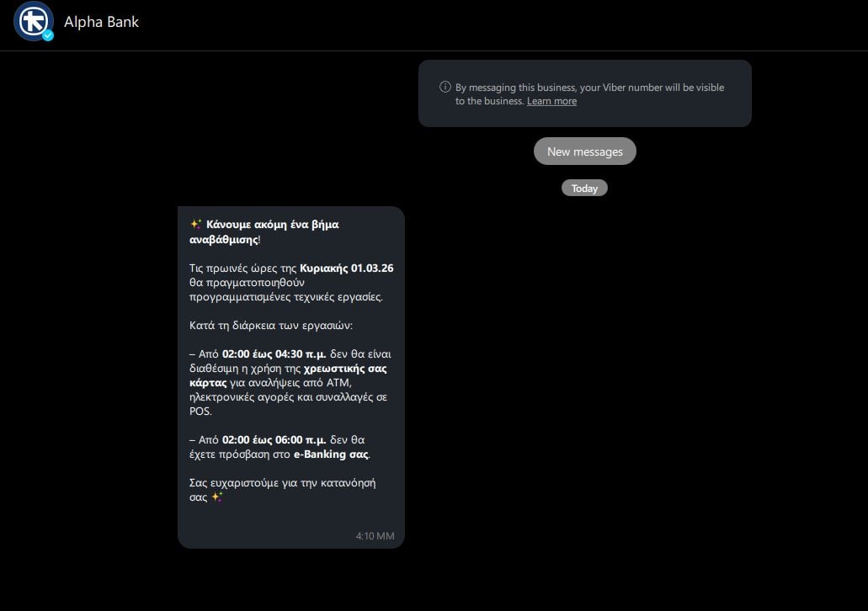The height and width of the screenshot is (611, 868).
Task: Open the Alpha Bank profile avatar
Action: [x=33, y=22]
